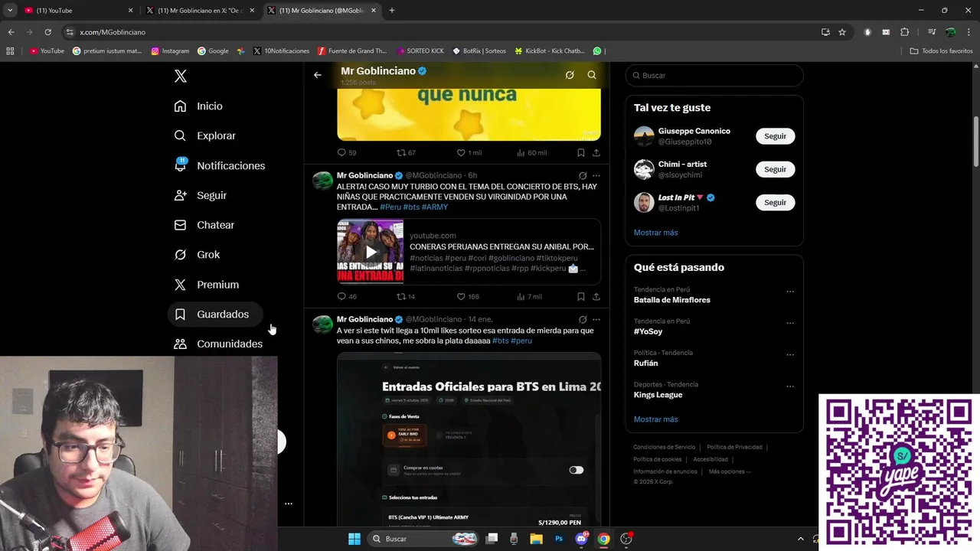Repost the post with 67 reposts
980x551 pixels.
coord(406,152)
